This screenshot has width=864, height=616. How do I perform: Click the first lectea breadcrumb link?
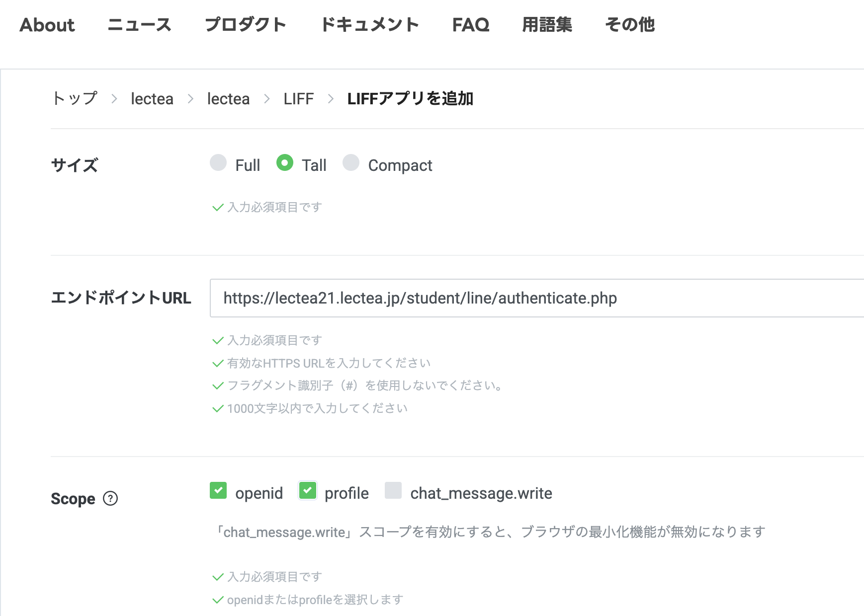[x=152, y=98]
